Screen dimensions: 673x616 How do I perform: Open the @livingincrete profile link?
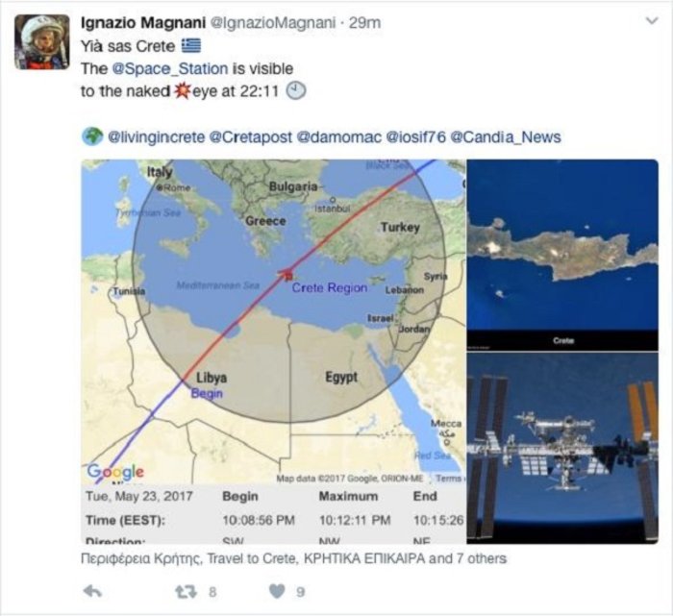pos(157,137)
